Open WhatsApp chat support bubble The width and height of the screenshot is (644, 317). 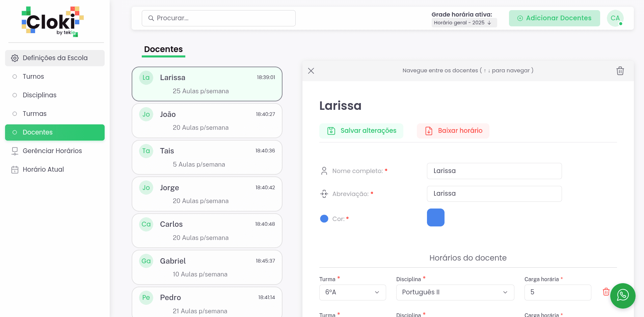(622, 295)
